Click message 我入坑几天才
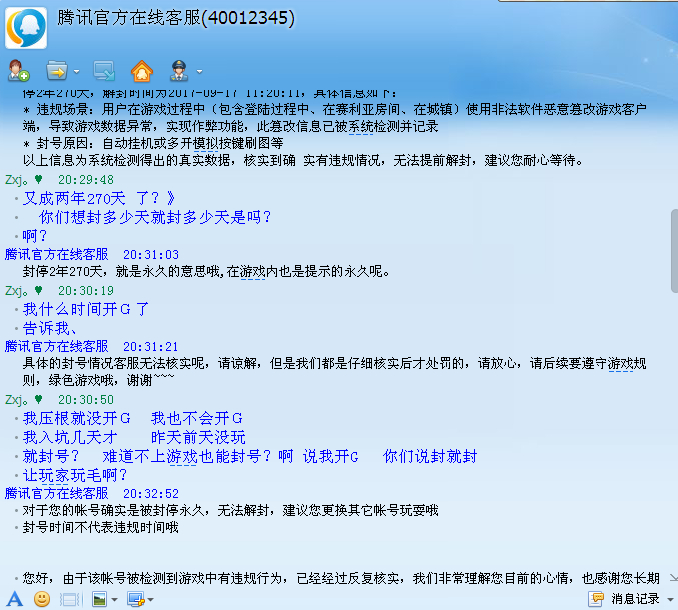The height and width of the screenshot is (610, 678). point(70,437)
